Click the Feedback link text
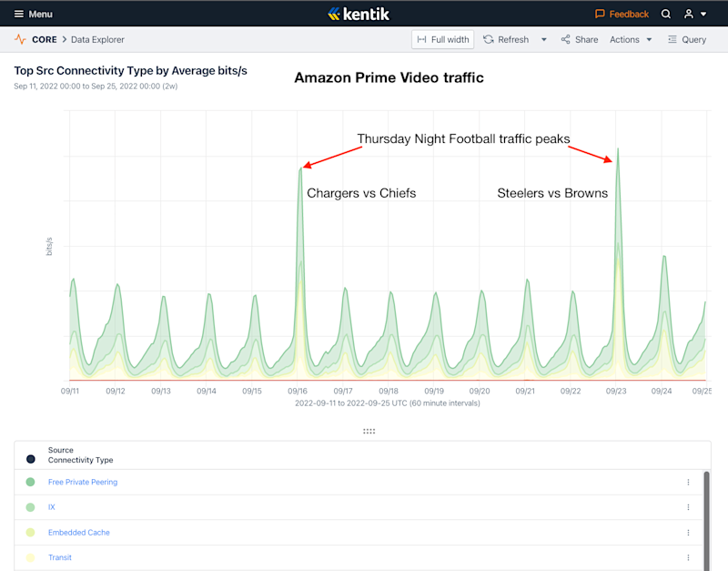 (x=629, y=14)
